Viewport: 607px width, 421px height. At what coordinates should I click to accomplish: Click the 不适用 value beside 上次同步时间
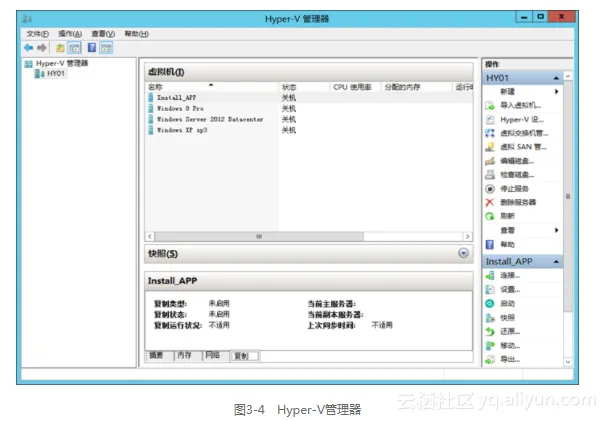(382, 325)
